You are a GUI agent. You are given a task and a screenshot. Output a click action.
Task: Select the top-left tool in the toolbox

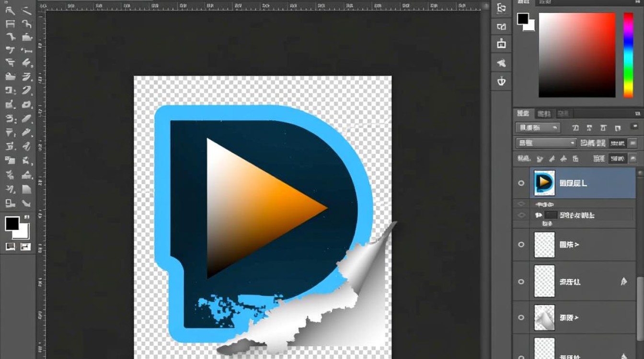11,11
